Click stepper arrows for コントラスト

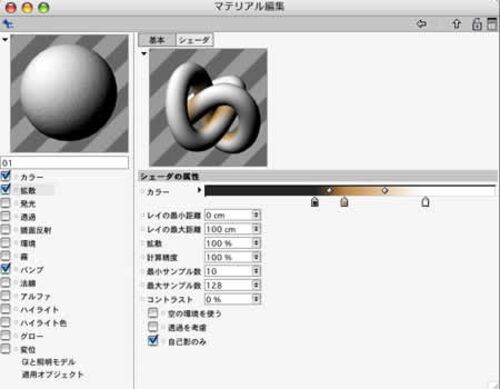(x=256, y=299)
